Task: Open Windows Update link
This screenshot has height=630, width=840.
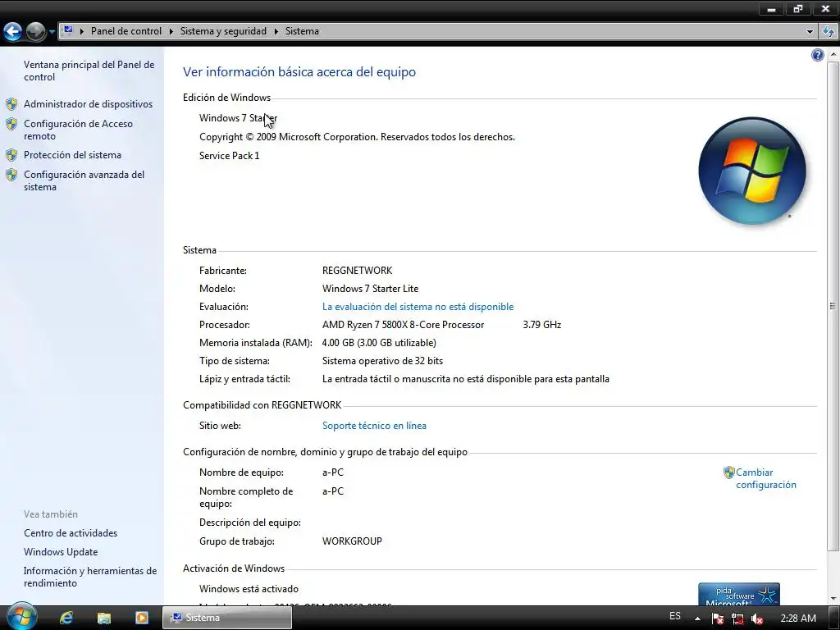Action: 61,552
